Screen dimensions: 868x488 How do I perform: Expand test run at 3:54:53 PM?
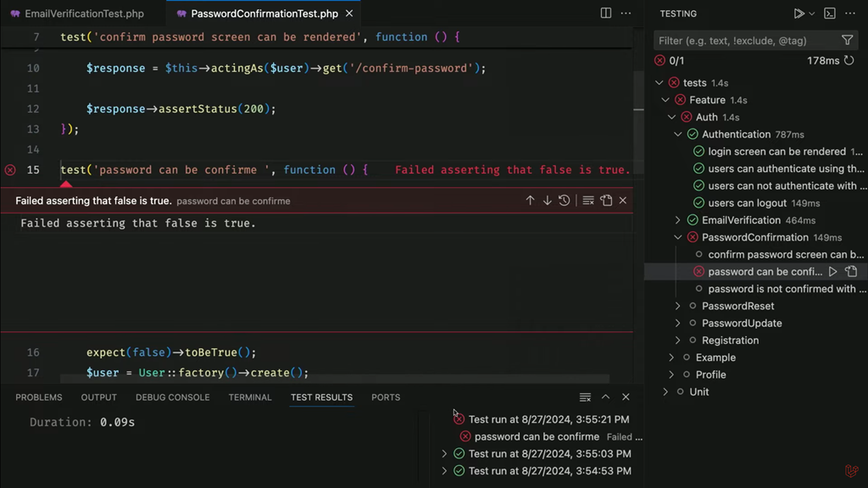(x=444, y=471)
